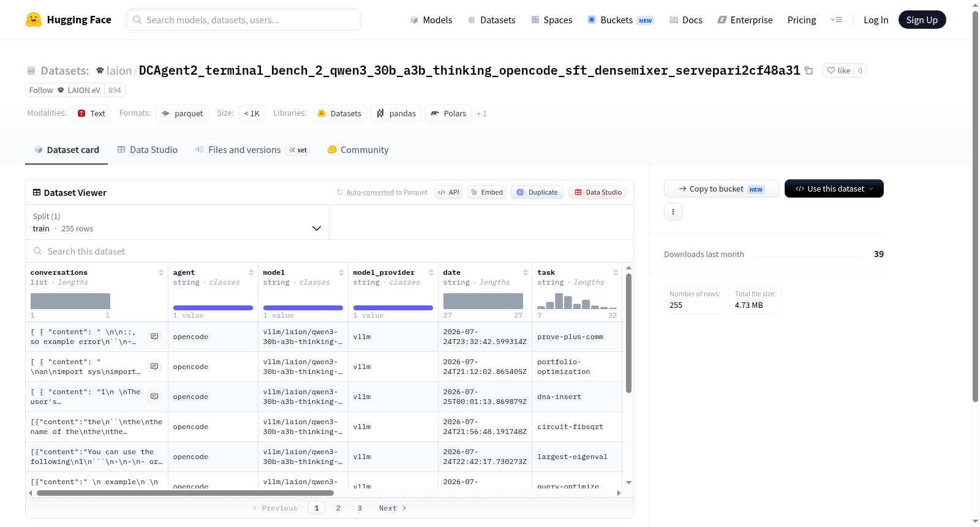The height and width of the screenshot is (527, 980).
Task: Click the follower count 894
Action: [115, 90]
